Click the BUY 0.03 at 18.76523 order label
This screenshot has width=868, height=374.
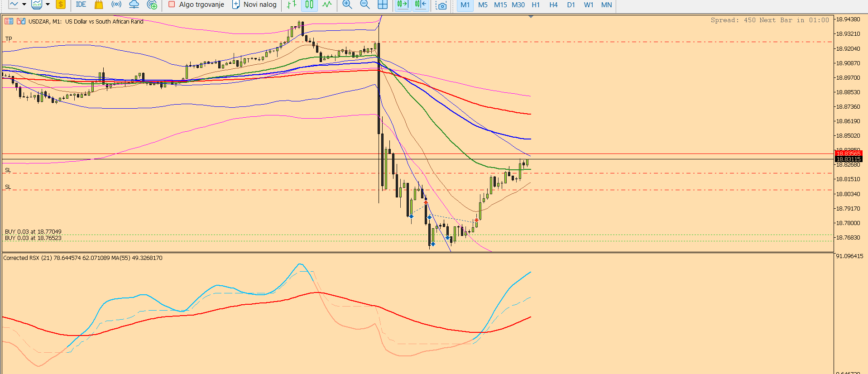tap(33, 238)
